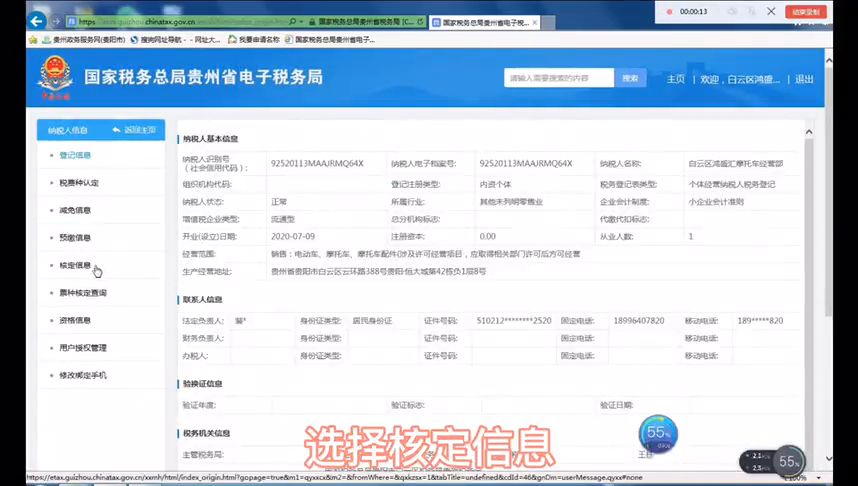The width and height of the screenshot is (858, 486).
Task: Click the 搜索 search button in header
Action: (630, 78)
